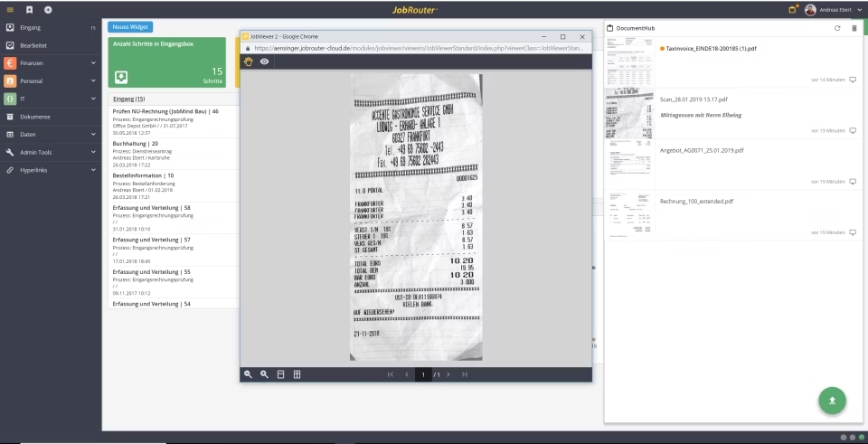Click the DocumentHub trash delete icon
The height and width of the screenshot is (444, 868).
point(854,29)
